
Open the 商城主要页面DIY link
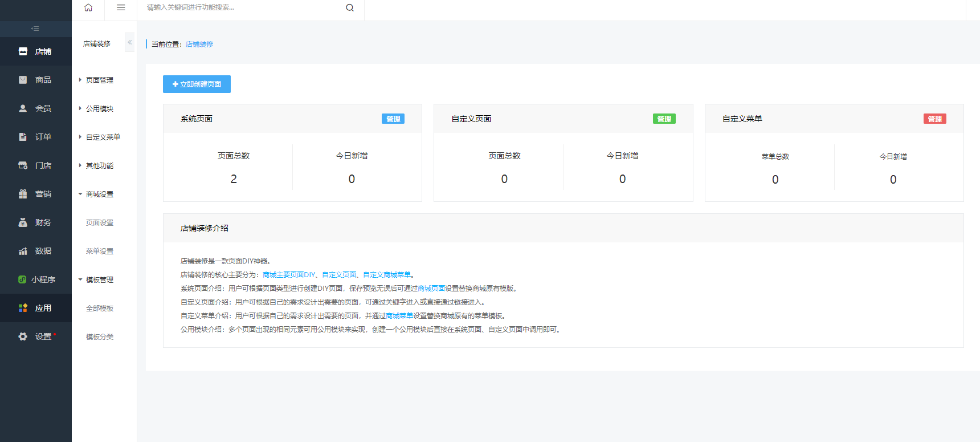click(289, 275)
